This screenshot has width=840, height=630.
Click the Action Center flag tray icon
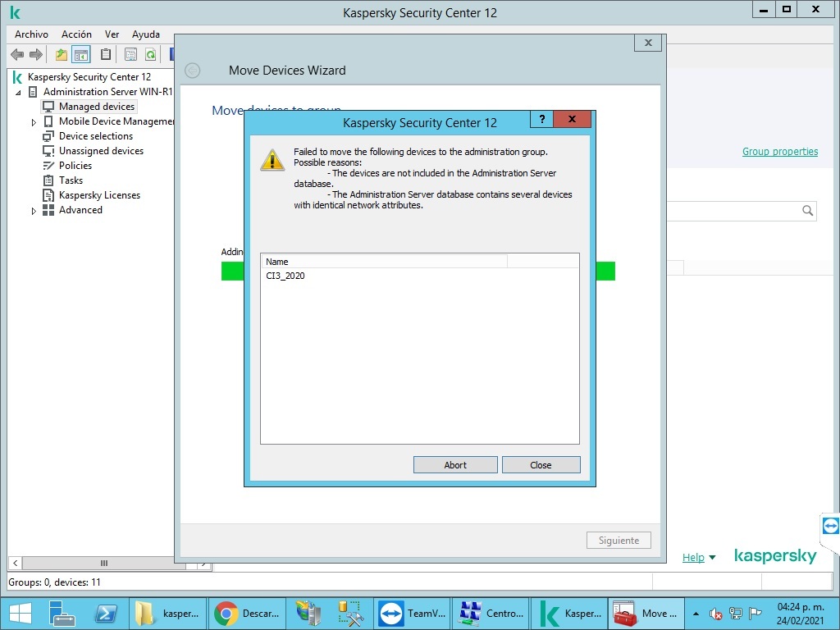tap(756, 614)
